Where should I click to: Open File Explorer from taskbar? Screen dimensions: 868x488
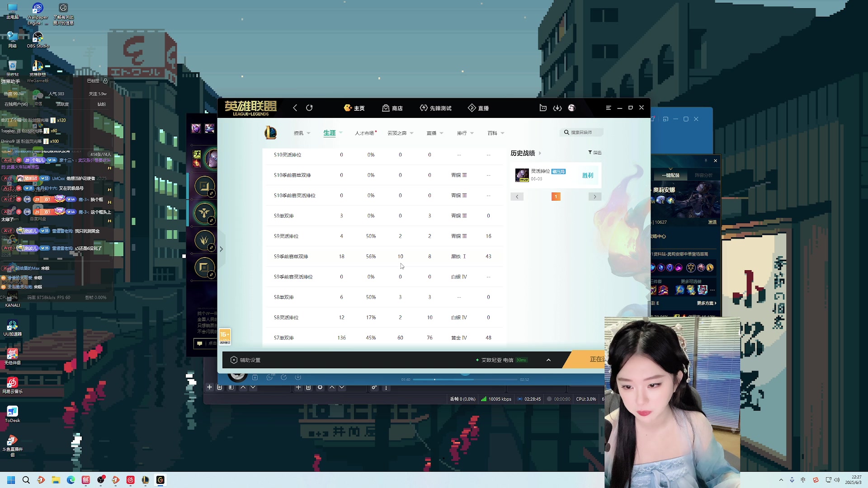point(56,480)
